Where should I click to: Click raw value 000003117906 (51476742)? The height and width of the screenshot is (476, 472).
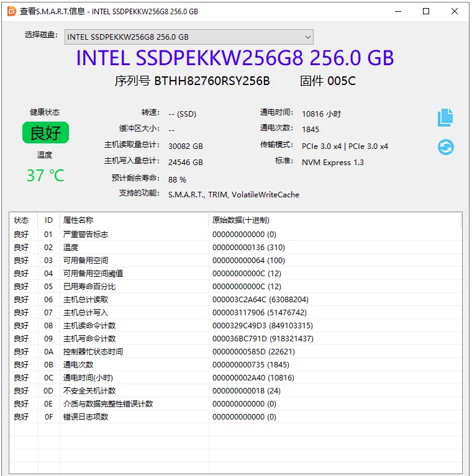pos(260,313)
